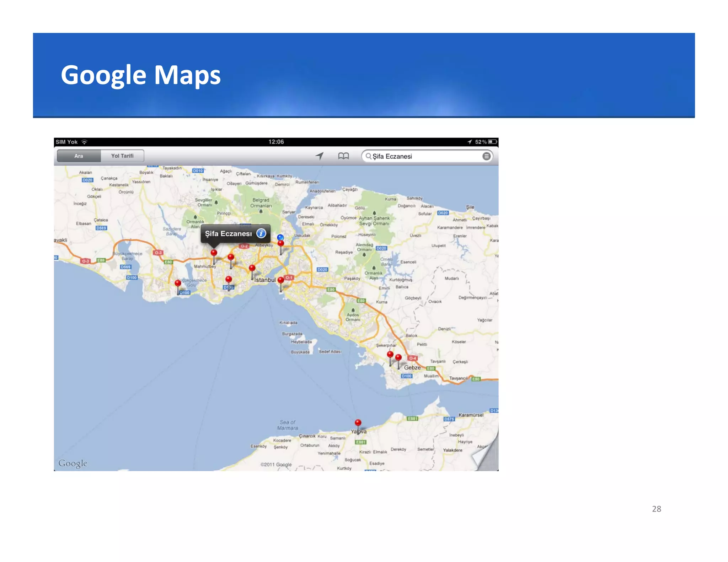Screen dimensions: 728x562
Task: Open the results list icon in search box
Action: coord(486,156)
